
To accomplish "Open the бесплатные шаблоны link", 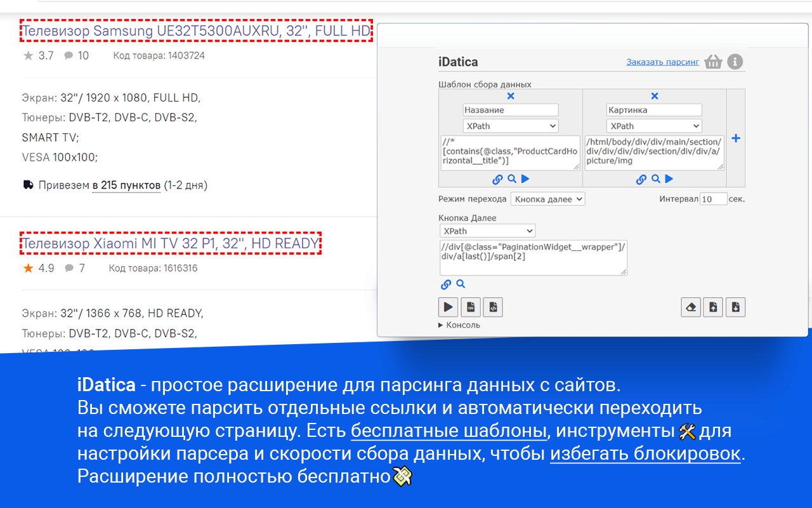I will coord(449,430).
